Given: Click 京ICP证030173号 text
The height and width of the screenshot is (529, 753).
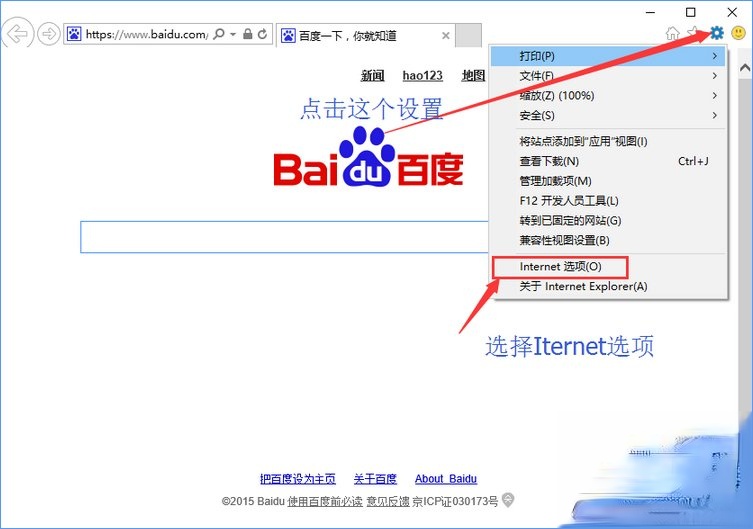Looking at the screenshot, I should point(455,502).
